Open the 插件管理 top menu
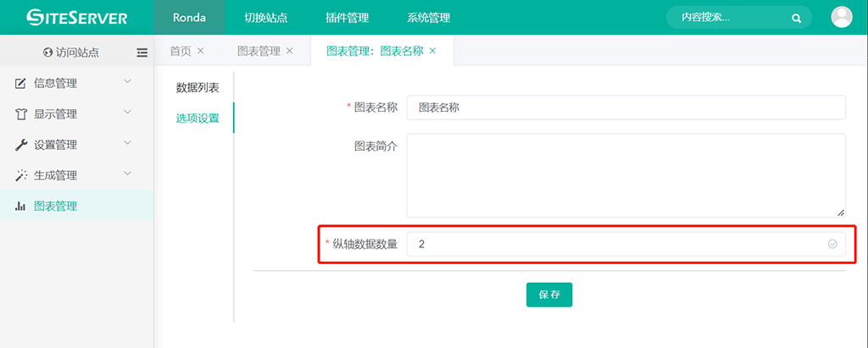This screenshot has width=868, height=348. click(x=347, y=18)
